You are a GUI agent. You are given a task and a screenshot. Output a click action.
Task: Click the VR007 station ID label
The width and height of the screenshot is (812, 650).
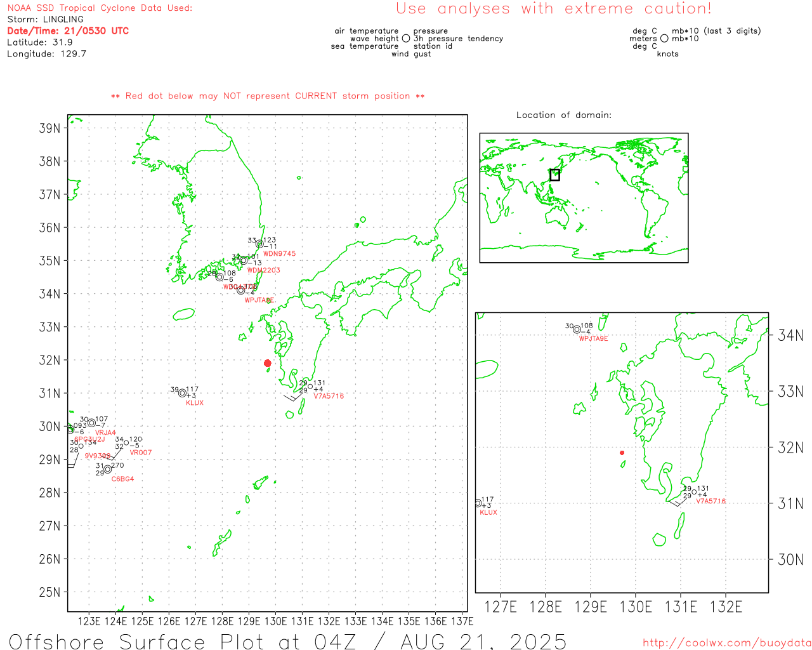pos(141,453)
